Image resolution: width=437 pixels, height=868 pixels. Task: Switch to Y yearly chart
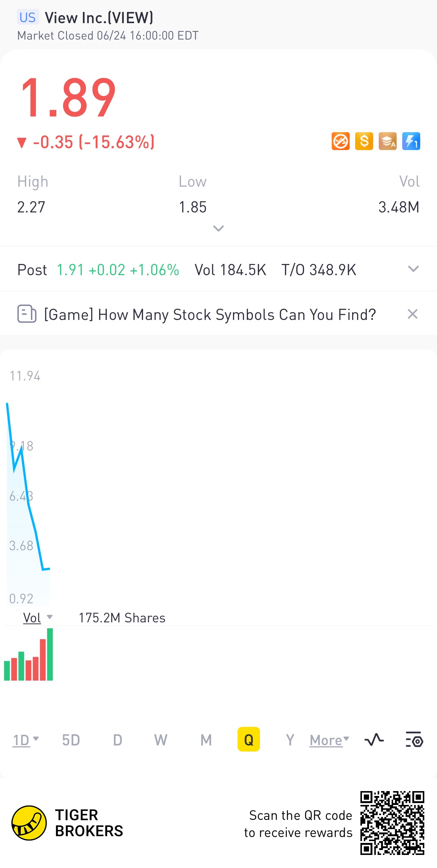pos(290,740)
